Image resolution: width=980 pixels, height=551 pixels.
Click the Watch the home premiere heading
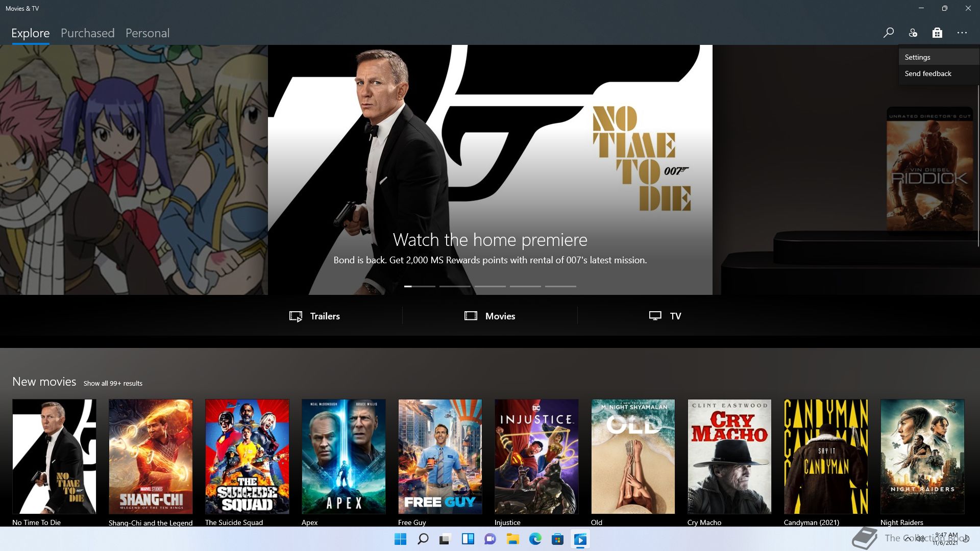(490, 240)
